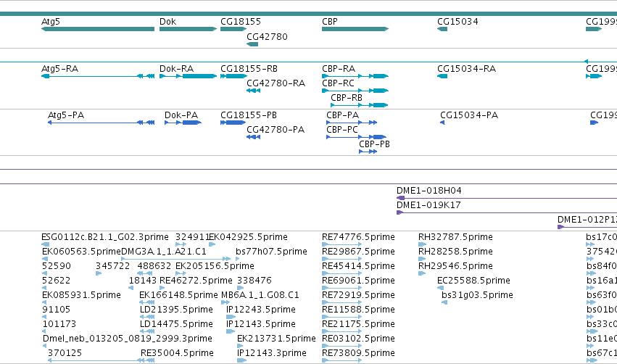This screenshot has width=617, height=364.
Task: Select the CBP-RC transcript
Action: (x=355, y=91)
